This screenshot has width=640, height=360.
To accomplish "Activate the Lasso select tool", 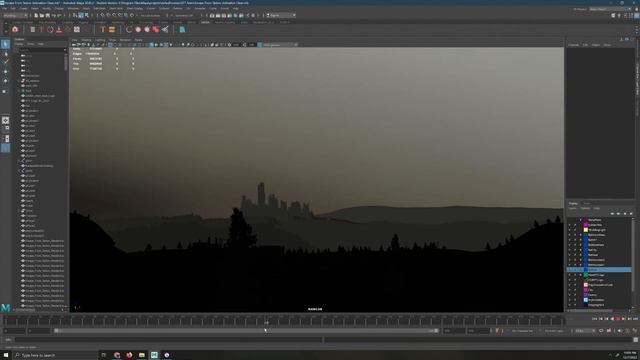I will tap(5, 53).
